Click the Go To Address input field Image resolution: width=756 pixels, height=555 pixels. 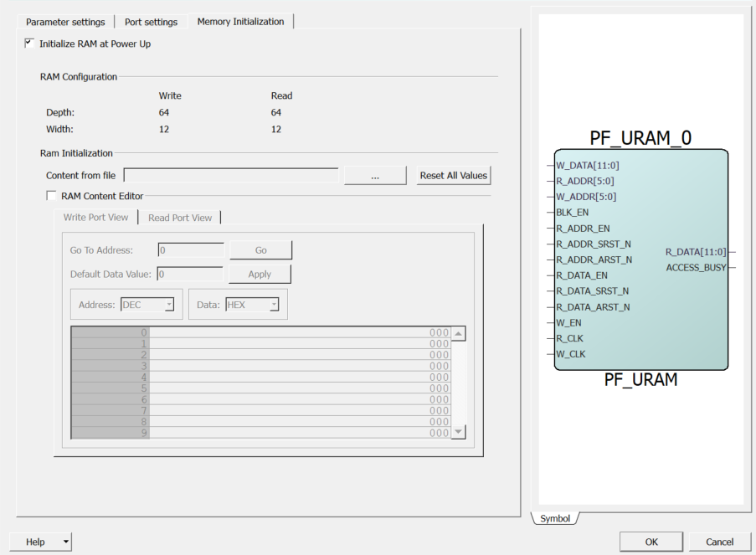(191, 250)
